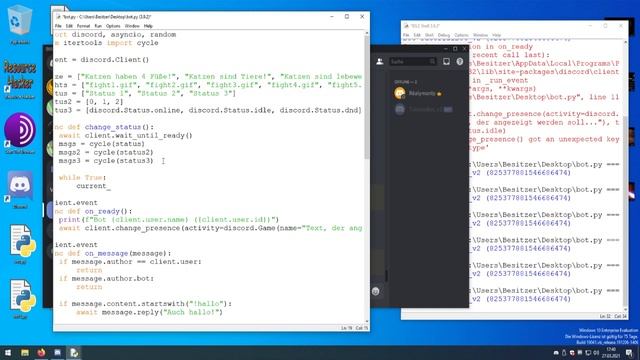Click the 'while True:' line in the editor

point(82,178)
